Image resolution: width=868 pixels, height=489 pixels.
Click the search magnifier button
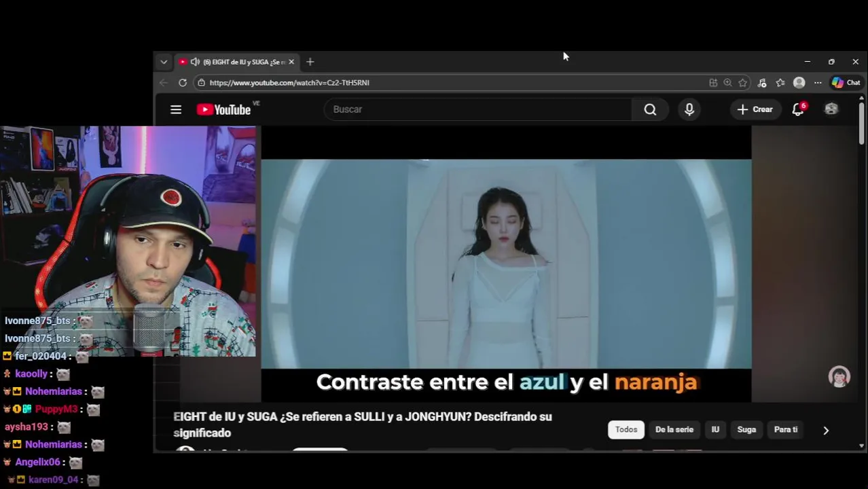(650, 109)
